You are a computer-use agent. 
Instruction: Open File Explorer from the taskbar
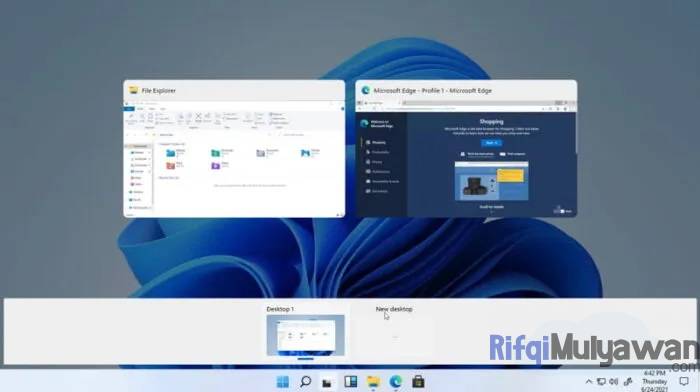tap(373, 382)
